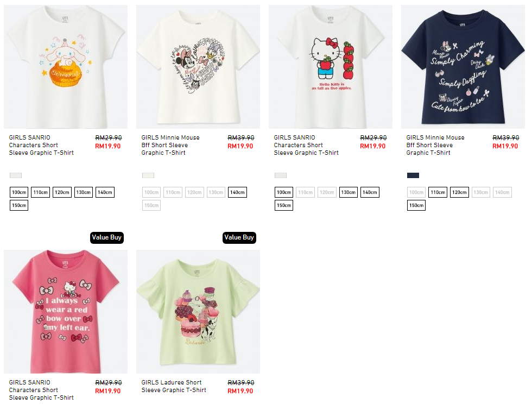532x410 pixels.
Task: Open the green Laduree ruffle-sleeve t-shirt image
Action: (198, 312)
